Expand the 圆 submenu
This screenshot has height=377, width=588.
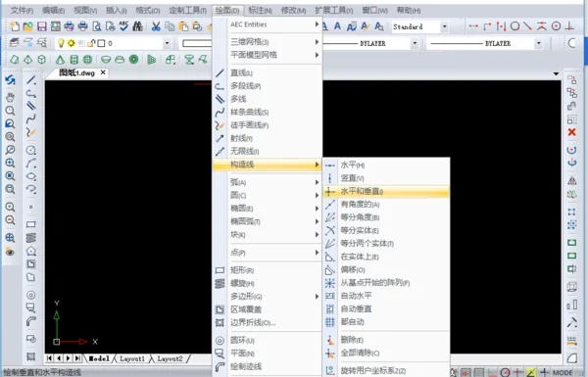[x=267, y=195]
